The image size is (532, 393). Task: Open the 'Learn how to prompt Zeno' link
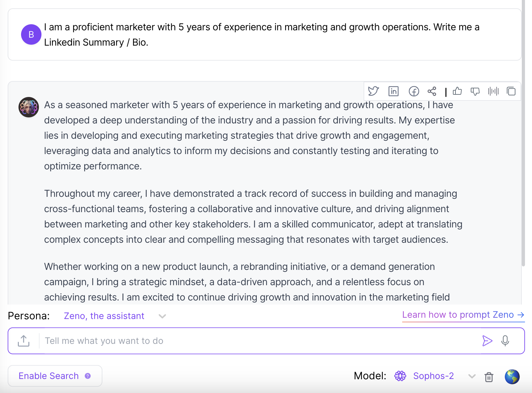(x=463, y=315)
